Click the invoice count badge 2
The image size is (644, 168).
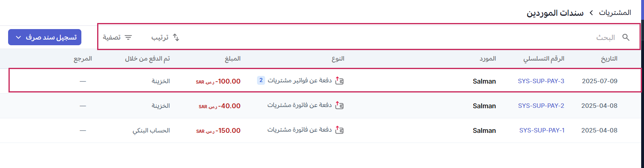[x=261, y=80]
